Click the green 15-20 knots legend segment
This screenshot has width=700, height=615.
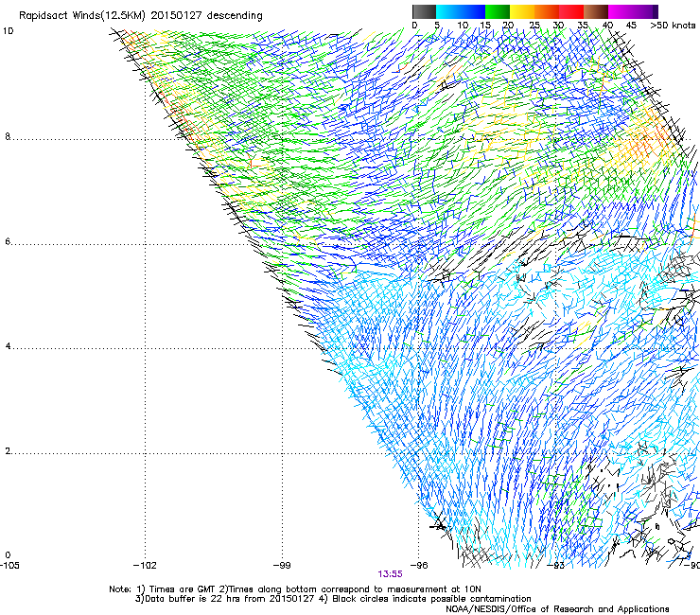[x=498, y=11]
